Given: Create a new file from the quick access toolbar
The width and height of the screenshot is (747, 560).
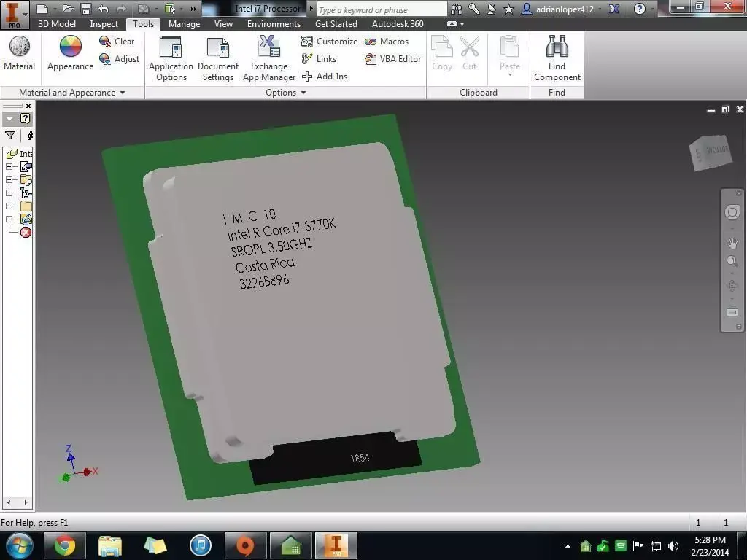Looking at the screenshot, I should (42, 9).
